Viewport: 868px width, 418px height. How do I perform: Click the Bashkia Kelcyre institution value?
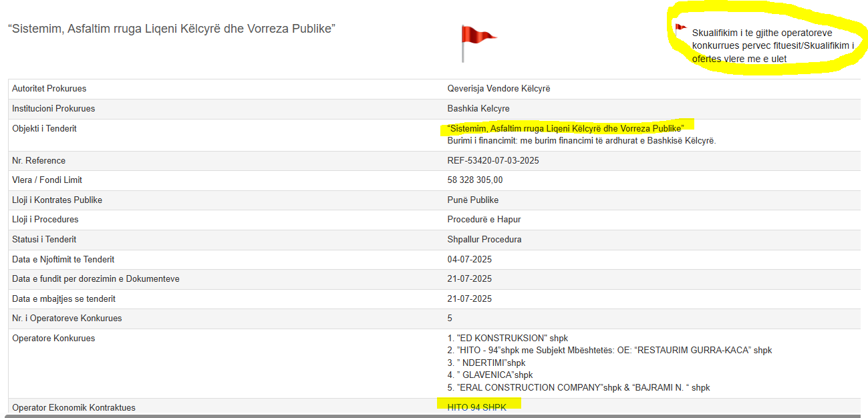click(x=478, y=109)
